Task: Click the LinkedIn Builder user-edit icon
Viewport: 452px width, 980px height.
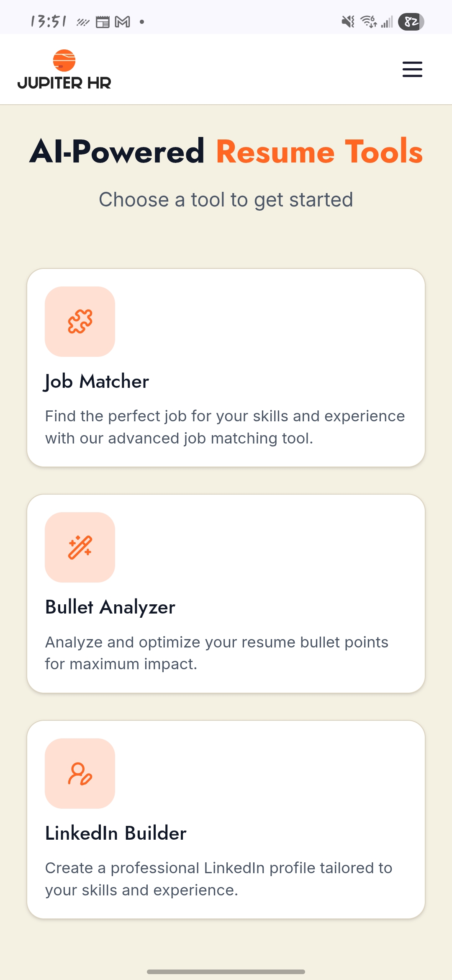Action: [80, 774]
